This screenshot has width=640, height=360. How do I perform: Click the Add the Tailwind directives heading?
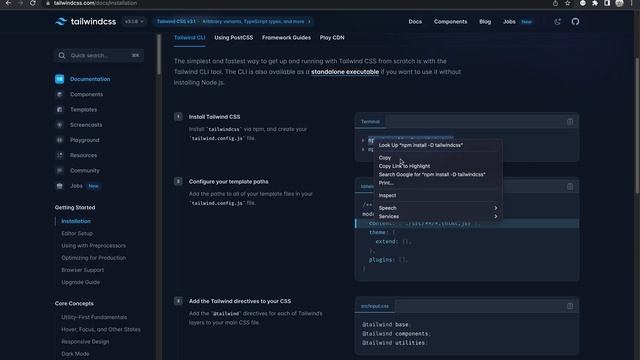tap(240, 301)
